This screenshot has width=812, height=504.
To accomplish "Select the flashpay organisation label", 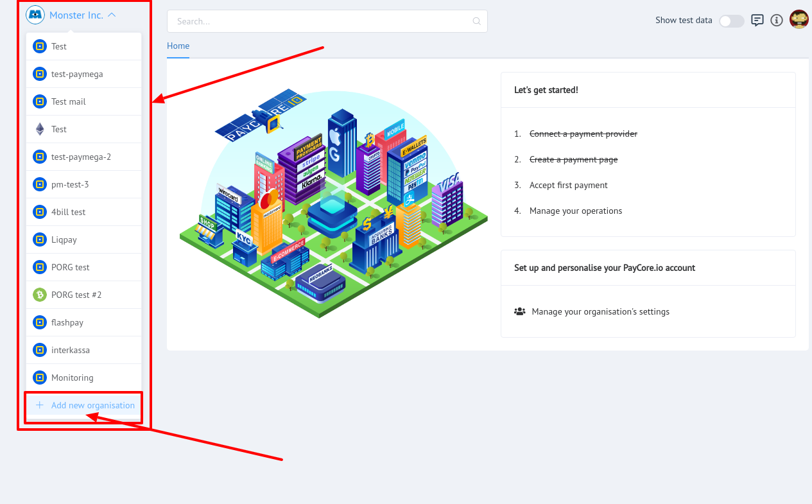I will 67,322.
